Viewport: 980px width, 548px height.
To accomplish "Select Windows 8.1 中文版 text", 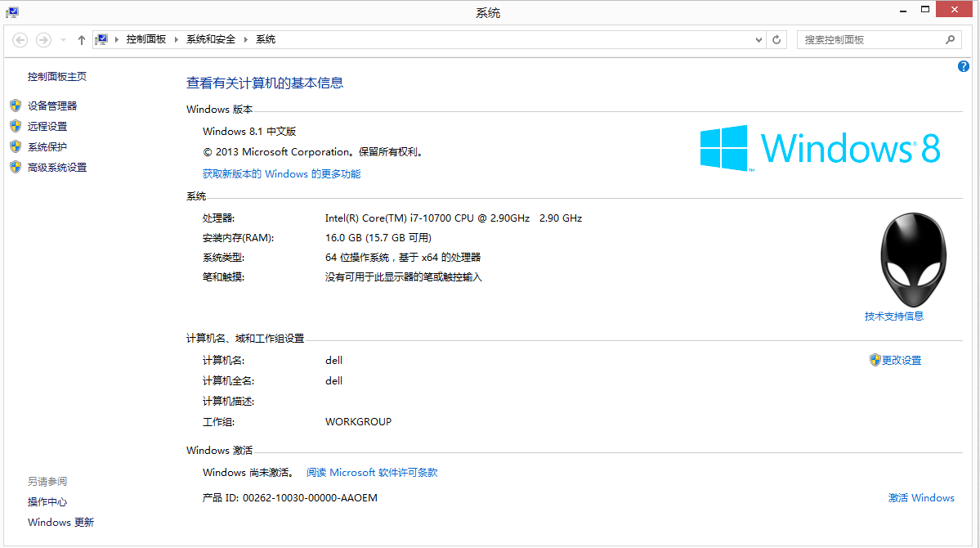I will coord(248,132).
